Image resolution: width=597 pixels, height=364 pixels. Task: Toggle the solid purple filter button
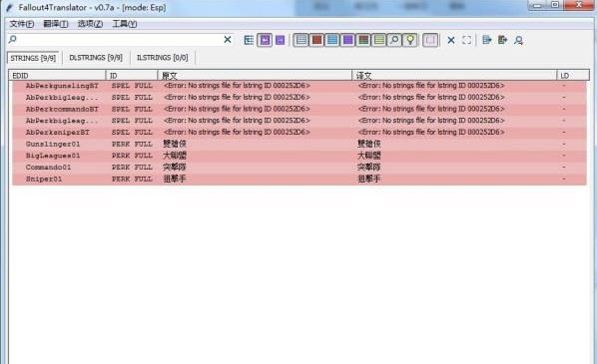click(x=348, y=40)
